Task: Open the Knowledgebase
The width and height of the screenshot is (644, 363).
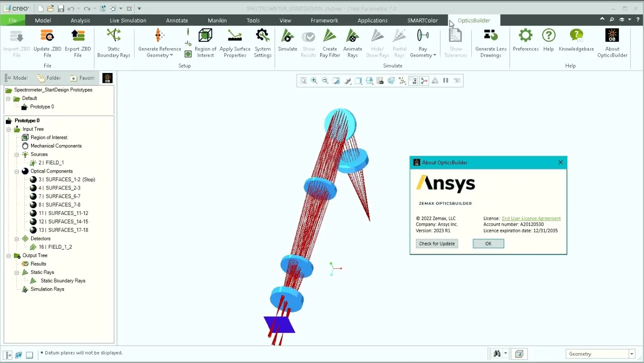Action: click(x=576, y=40)
